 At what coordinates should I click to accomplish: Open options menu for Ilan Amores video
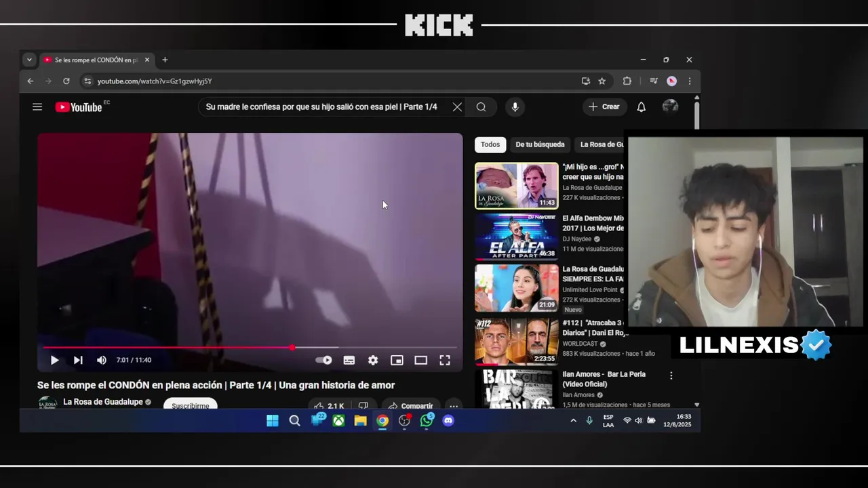(x=671, y=375)
